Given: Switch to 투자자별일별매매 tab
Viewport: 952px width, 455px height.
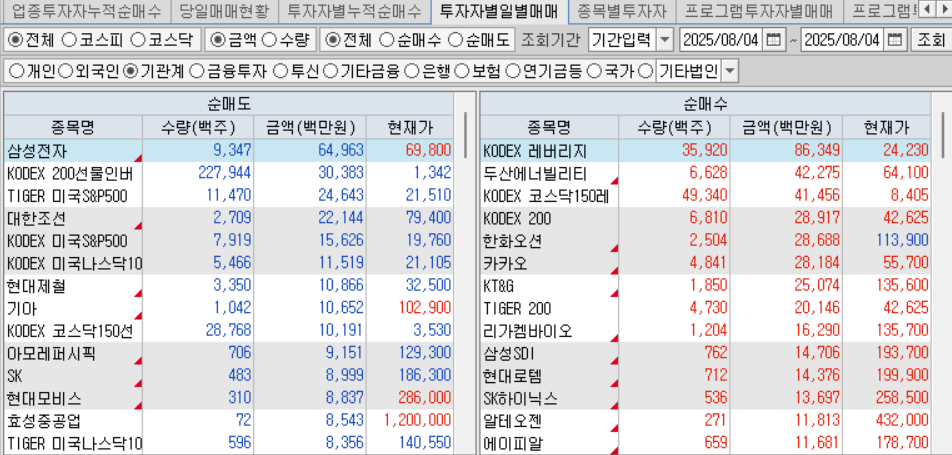Looking at the screenshot, I should pyautogui.click(x=499, y=10).
